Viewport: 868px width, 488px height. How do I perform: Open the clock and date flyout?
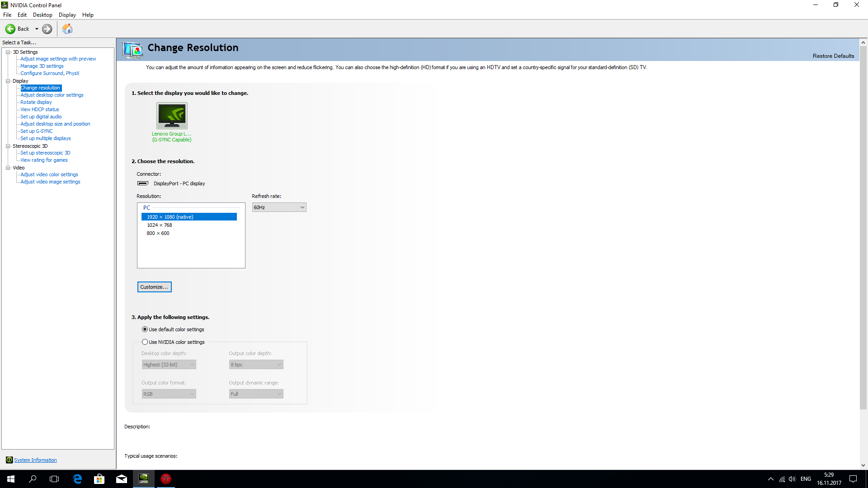(829, 479)
